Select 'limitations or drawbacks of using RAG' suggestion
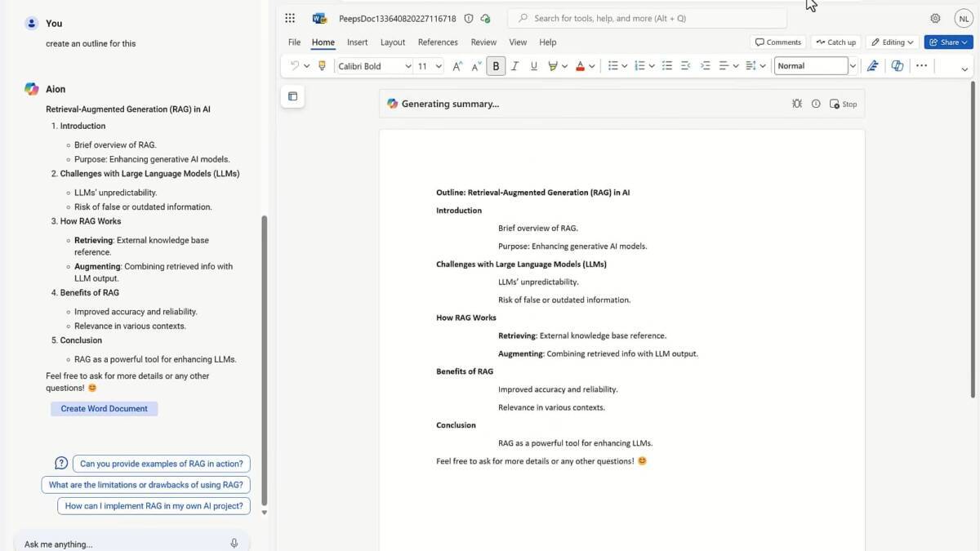Image resolution: width=980 pixels, height=551 pixels. tap(146, 485)
